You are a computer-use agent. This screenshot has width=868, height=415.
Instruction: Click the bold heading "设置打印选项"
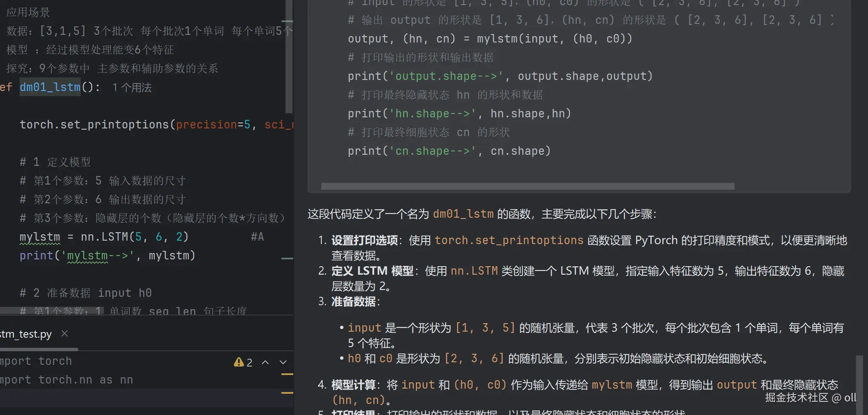point(364,240)
